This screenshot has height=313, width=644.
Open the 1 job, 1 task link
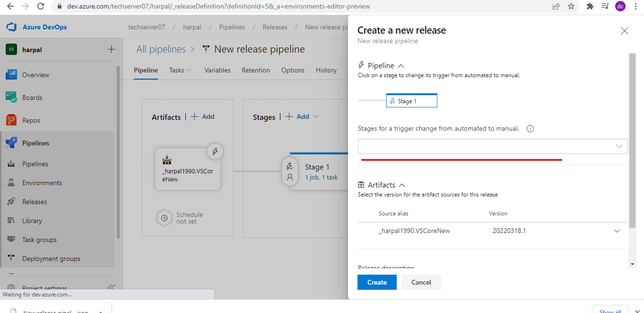(x=322, y=178)
